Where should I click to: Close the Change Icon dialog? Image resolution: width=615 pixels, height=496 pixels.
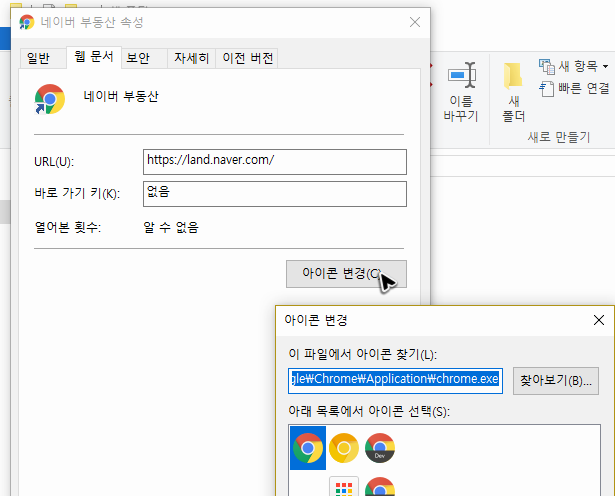[599, 320]
